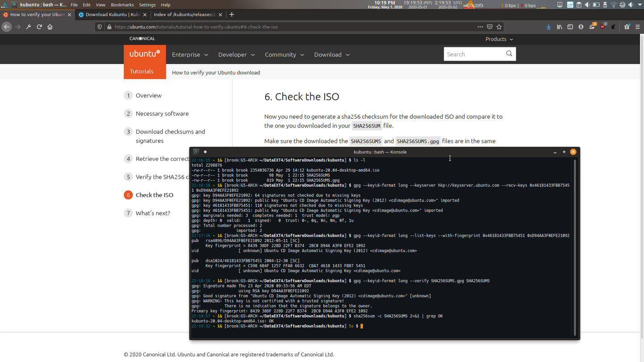Open the black footprint extension icon

click(x=614, y=27)
